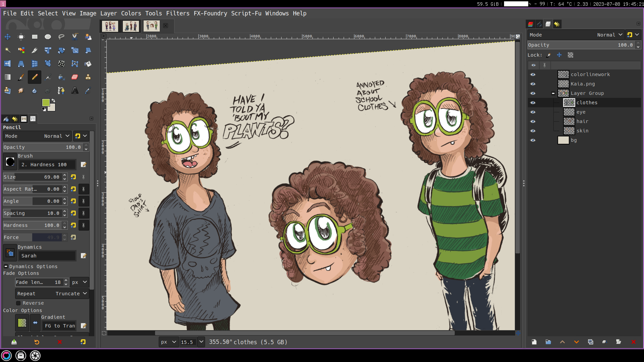The height and width of the screenshot is (362, 644).
Task: Choose the Scissors Select tool
Action: [75, 37]
